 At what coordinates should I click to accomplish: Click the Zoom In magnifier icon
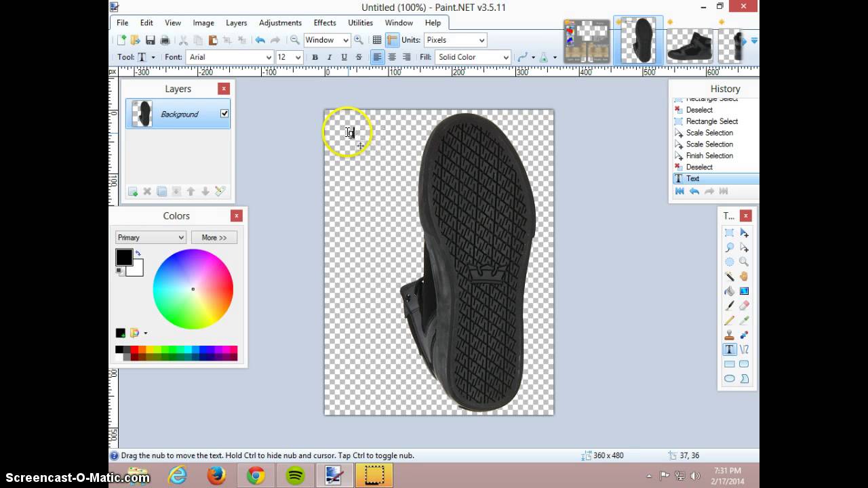(359, 40)
